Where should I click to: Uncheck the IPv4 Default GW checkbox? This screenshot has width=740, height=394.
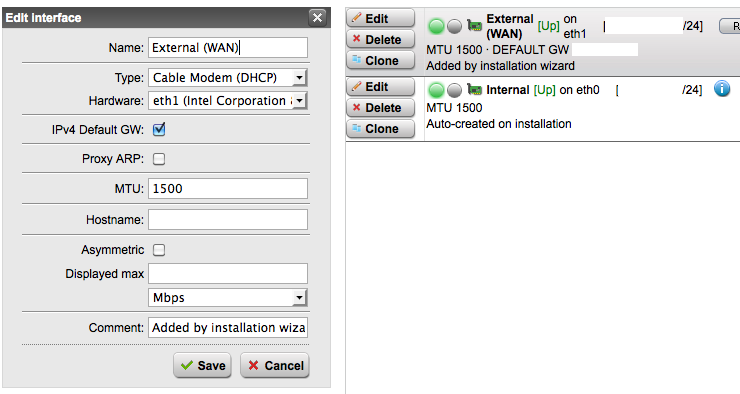pyautogui.click(x=159, y=129)
